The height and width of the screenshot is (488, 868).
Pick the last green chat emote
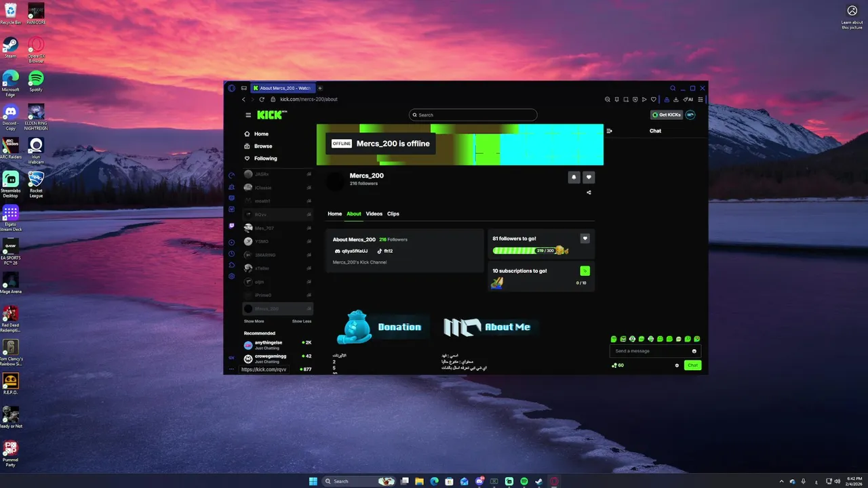pos(697,339)
